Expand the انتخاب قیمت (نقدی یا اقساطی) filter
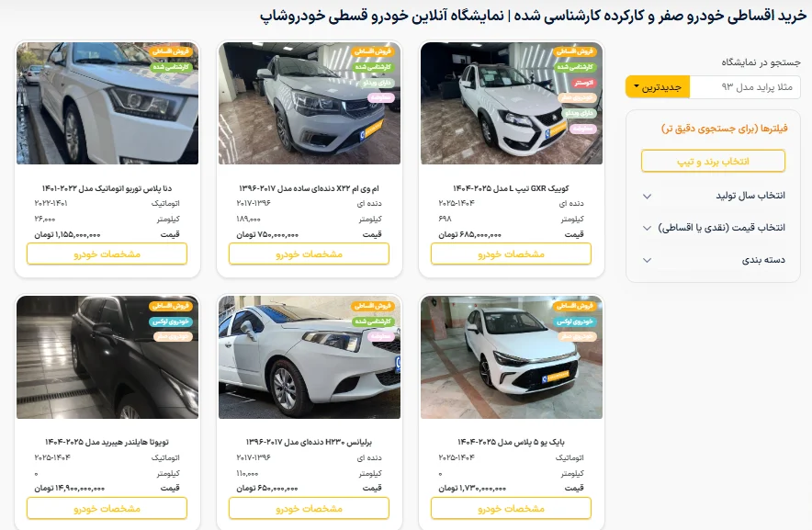The image size is (812, 530). pyautogui.click(x=714, y=228)
